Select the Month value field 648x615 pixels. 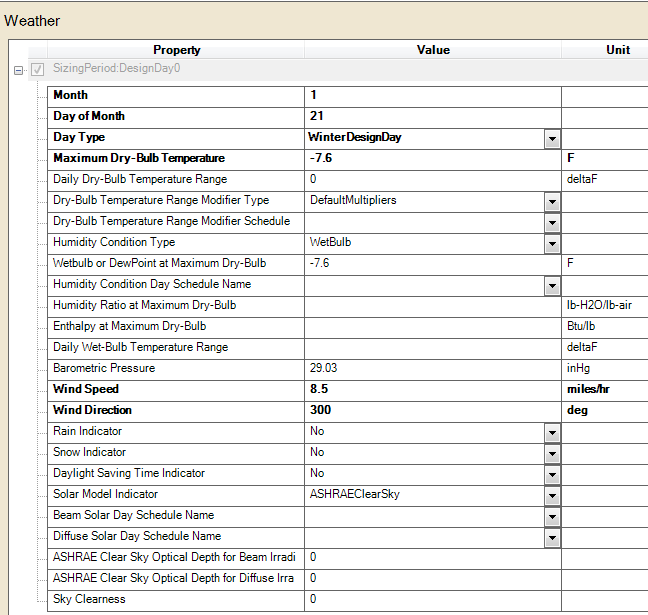click(433, 97)
